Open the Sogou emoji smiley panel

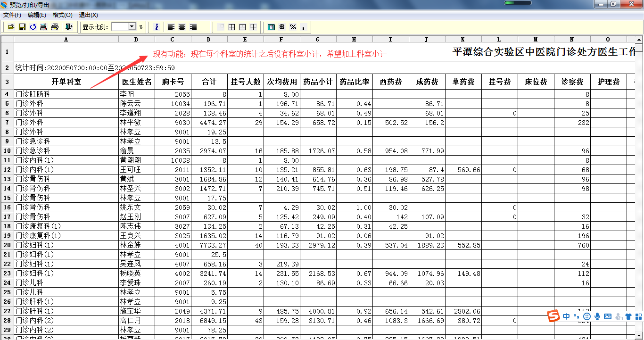pos(587,316)
